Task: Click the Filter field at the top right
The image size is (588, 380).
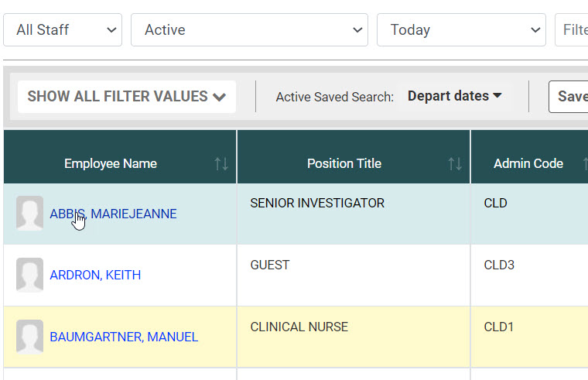Action: 573,30
